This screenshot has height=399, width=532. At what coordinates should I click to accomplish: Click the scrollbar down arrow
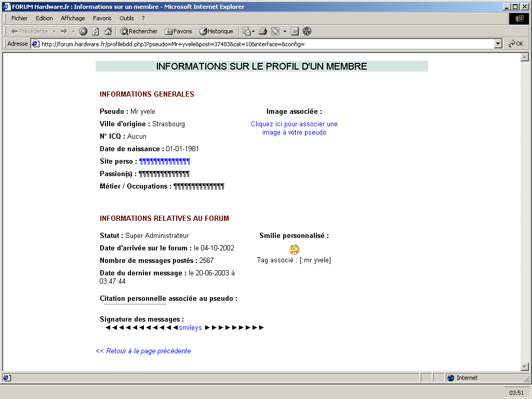(525, 367)
